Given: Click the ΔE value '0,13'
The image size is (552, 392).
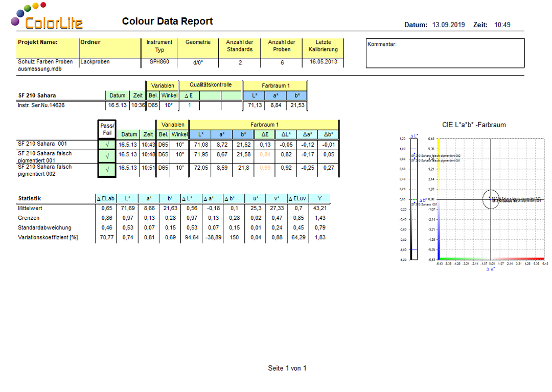Looking at the screenshot, I should [265, 145].
